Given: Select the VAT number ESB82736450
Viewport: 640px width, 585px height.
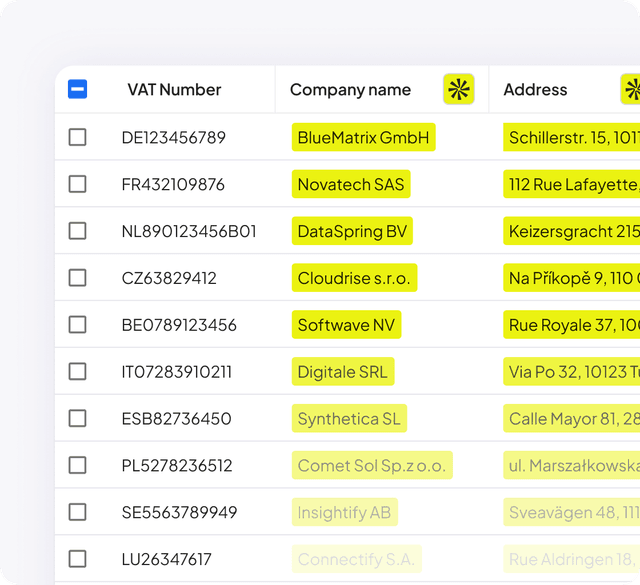Looking at the screenshot, I should [176, 419].
